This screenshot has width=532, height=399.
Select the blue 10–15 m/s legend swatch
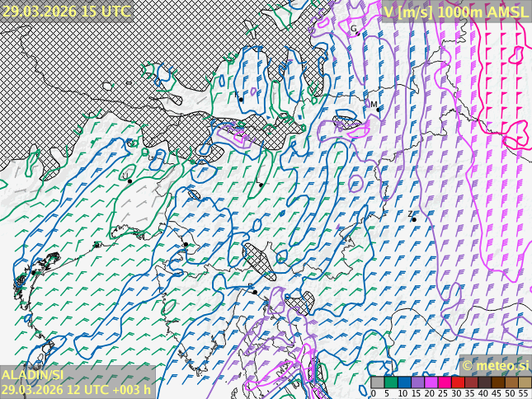404,383
